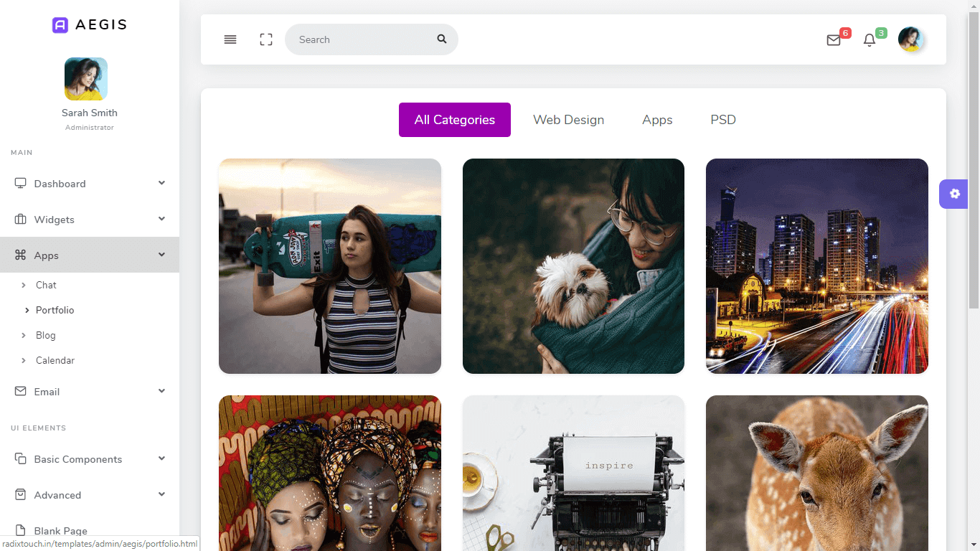
Task: Expand the Widgets menu chevron
Action: [x=161, y=219]
